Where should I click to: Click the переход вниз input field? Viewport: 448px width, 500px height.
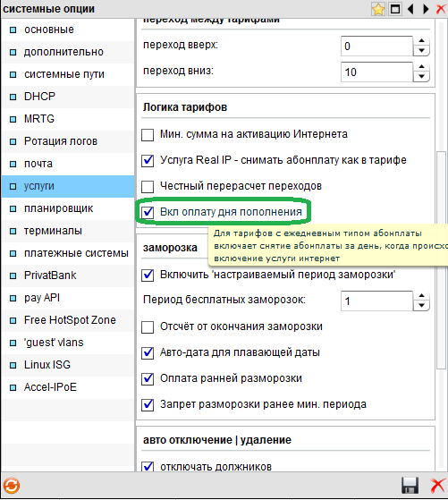coord(376,72)
